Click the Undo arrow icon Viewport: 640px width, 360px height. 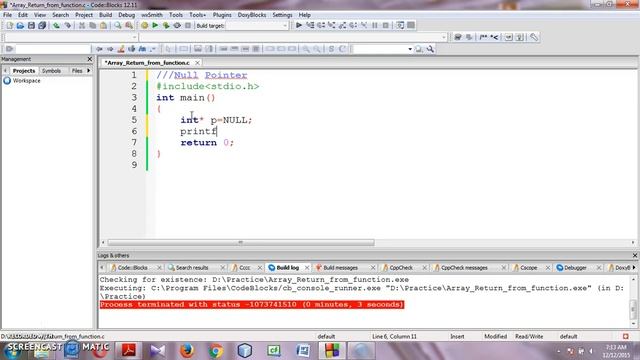tap(56, 25)
